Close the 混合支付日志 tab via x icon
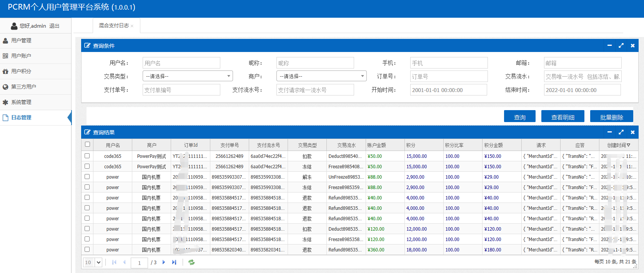This screenshot has height=273, width=644. (x=132, y=26)
